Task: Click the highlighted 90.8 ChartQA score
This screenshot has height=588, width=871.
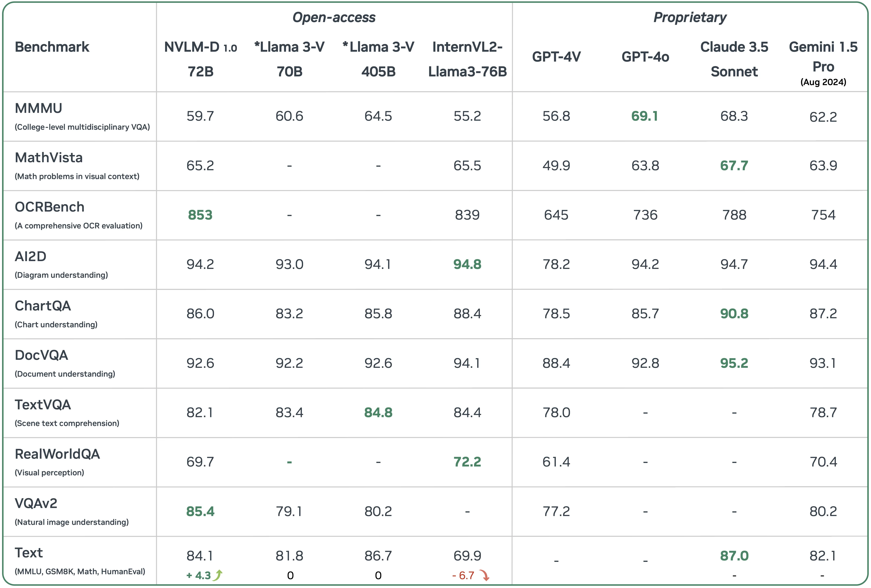Action: point(734,314)
